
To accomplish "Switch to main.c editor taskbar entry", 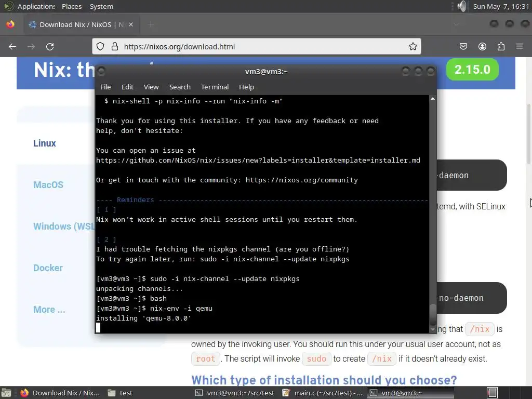I will coord(323,393).
